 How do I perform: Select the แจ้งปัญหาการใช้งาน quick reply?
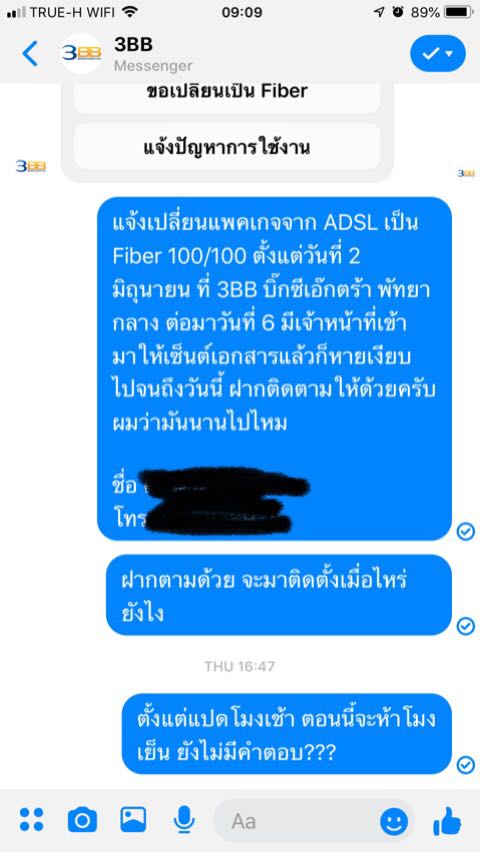227,147
